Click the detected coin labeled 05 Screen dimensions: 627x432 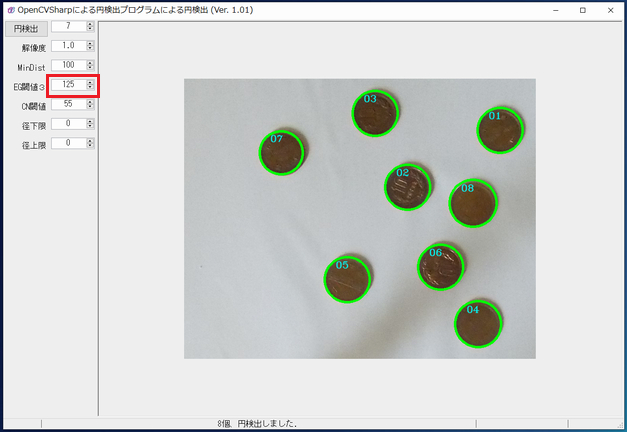(x=347, y=279)
